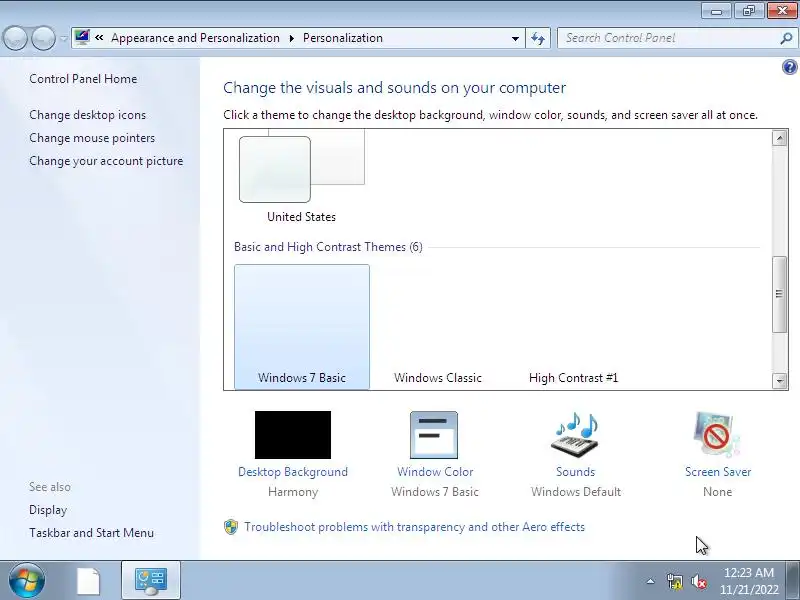Click the Appearance and Personalization breadcrumb
Viewport: 800px width, 600px height.
pos(195,38)
